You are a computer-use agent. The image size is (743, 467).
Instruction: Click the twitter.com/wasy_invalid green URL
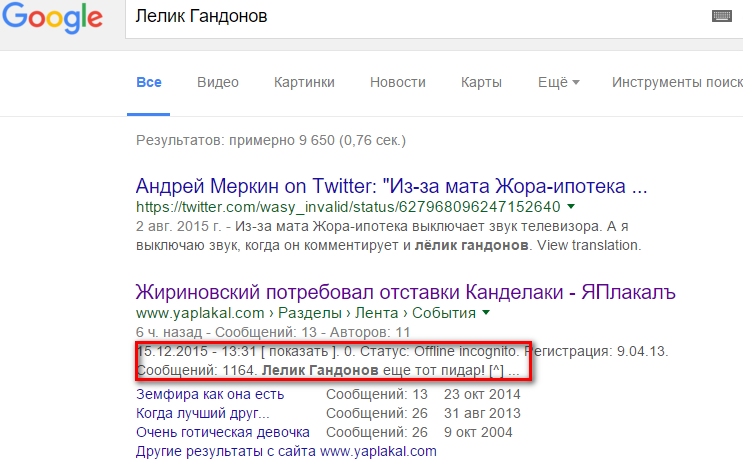(348, 207)
